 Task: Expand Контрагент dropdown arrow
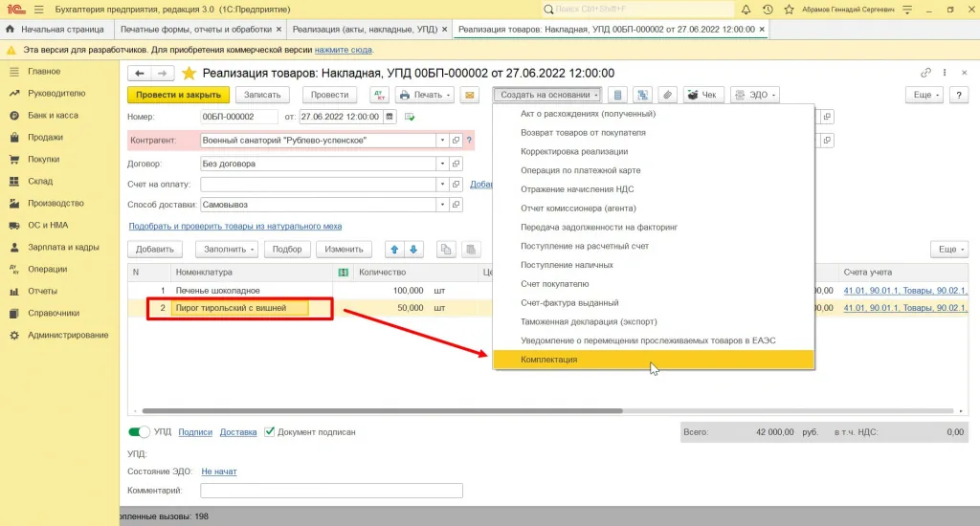442,141
